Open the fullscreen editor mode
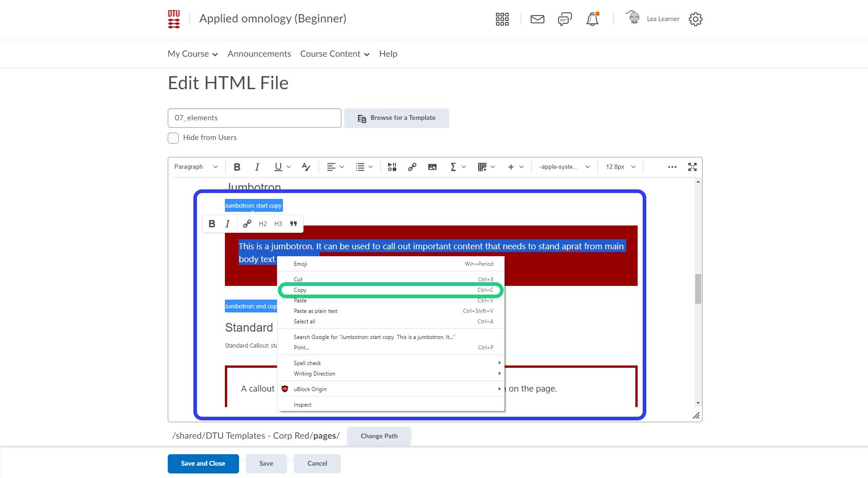Image resolution: width=868 pixels, height=478 pixels. click(692, 167)
